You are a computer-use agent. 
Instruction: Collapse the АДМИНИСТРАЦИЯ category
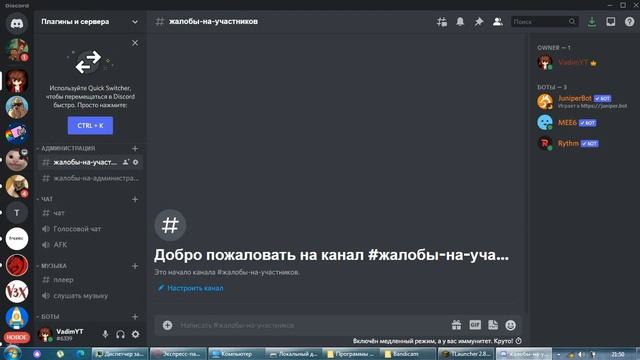coord(68,148)
